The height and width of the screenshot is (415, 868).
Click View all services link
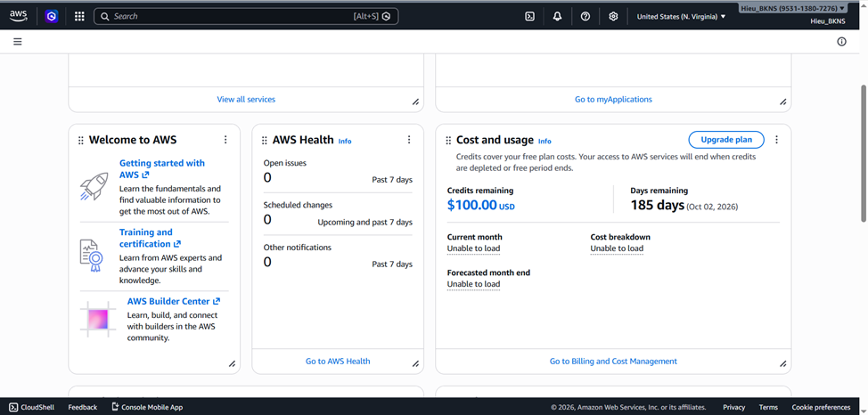pyautogui.click(x=246, y=100)
